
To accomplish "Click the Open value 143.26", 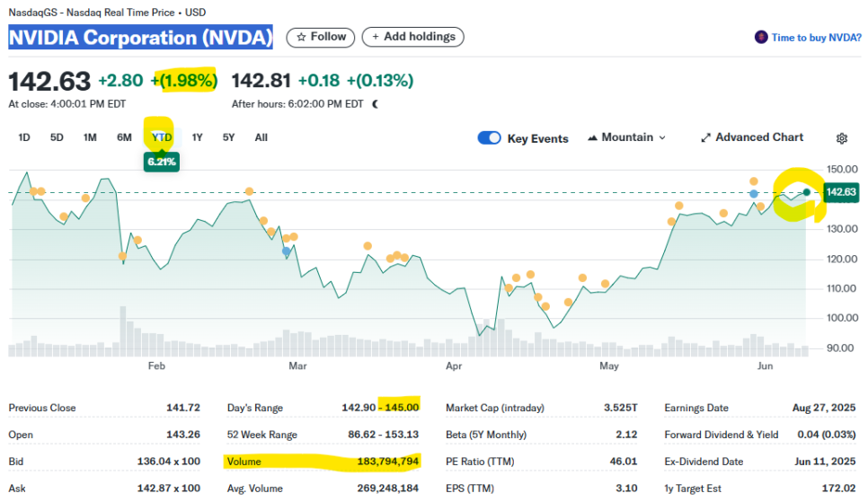I will coord(183,435).
